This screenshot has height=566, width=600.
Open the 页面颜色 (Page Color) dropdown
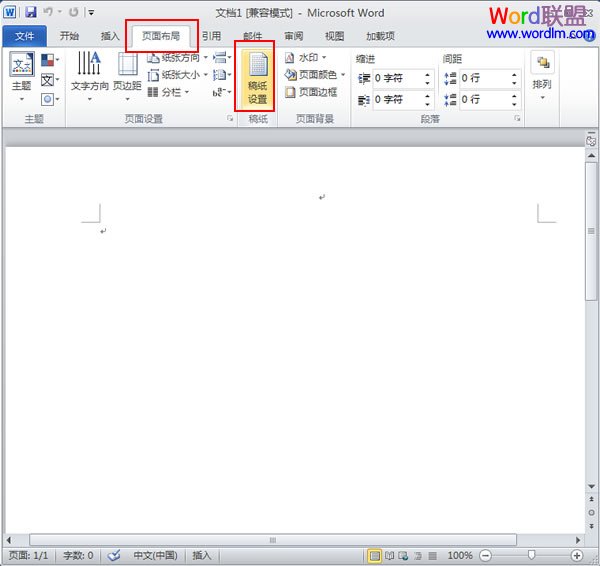tap(315, 75)
